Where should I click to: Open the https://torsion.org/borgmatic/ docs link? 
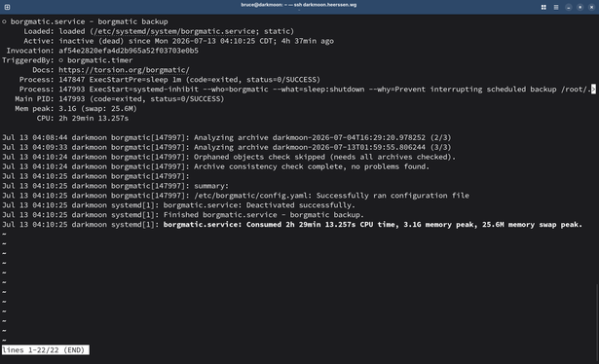(124, 70)
